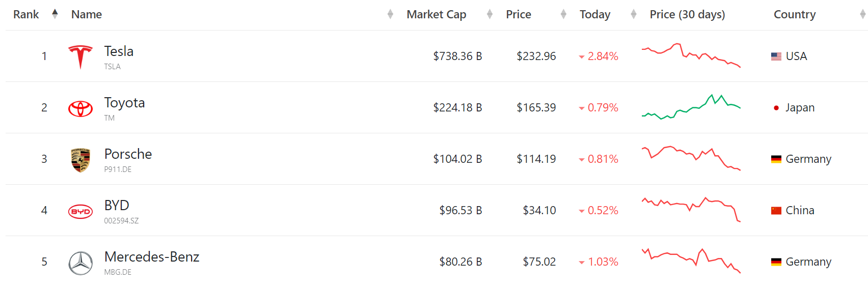Click the USA flag icon
This screenshot has width=868, height=287.
(776, 56)
